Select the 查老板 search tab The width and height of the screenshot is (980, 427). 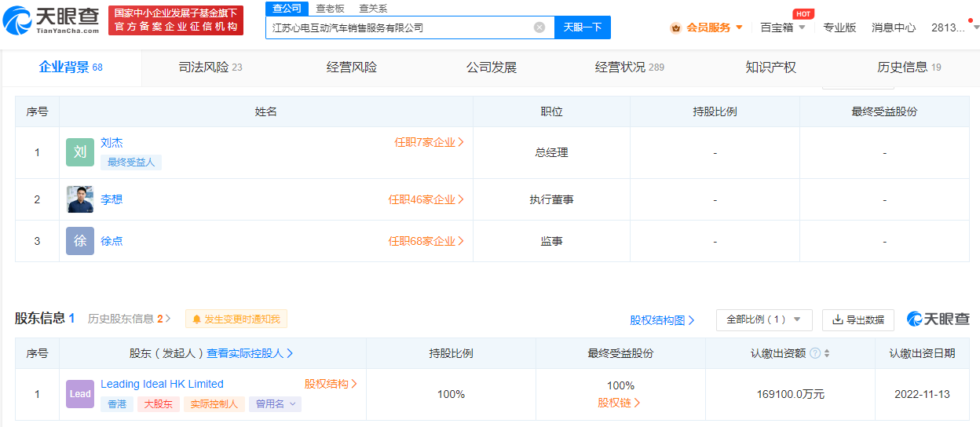[330, 9]
